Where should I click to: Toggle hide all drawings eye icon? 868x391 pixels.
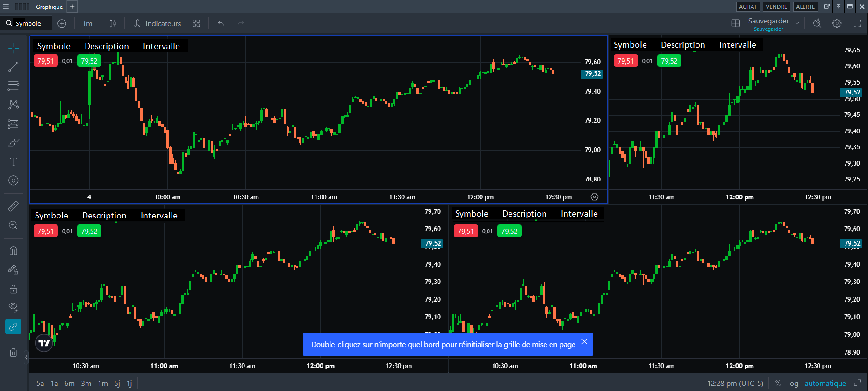[x=14, y=307]
